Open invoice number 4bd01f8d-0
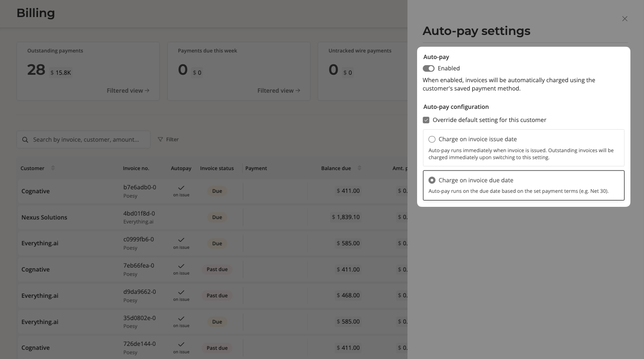 click(x=139, y=213)
